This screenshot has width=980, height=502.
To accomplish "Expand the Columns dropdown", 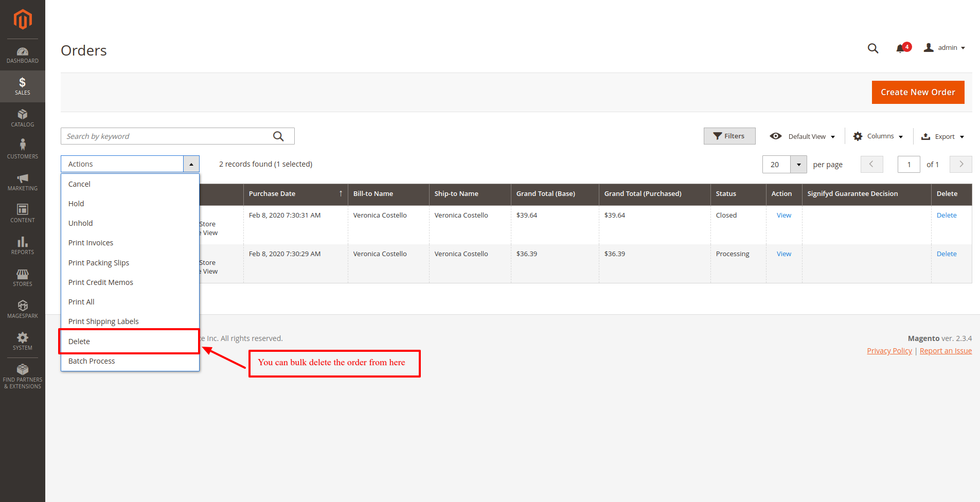I will point(878,136).
